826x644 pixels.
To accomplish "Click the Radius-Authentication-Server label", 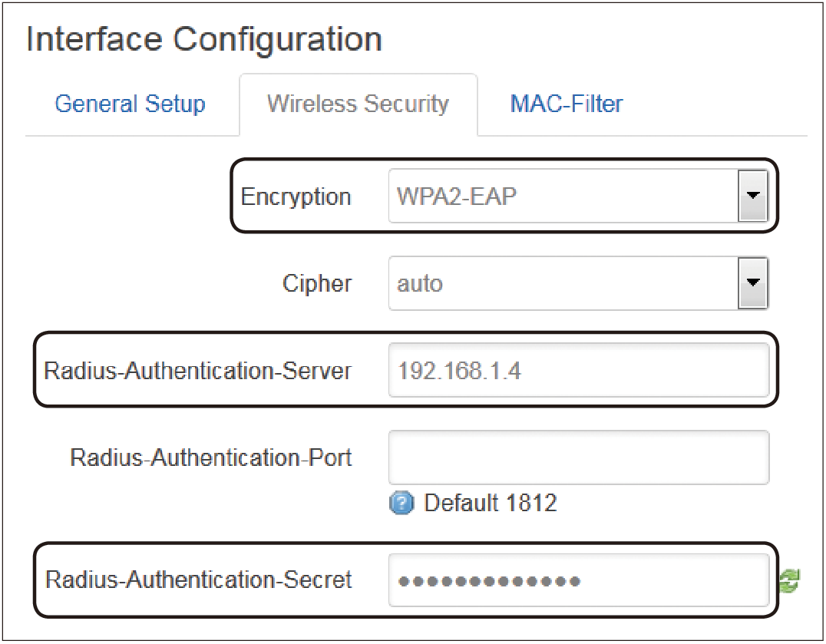I will [x=197, y=371].
